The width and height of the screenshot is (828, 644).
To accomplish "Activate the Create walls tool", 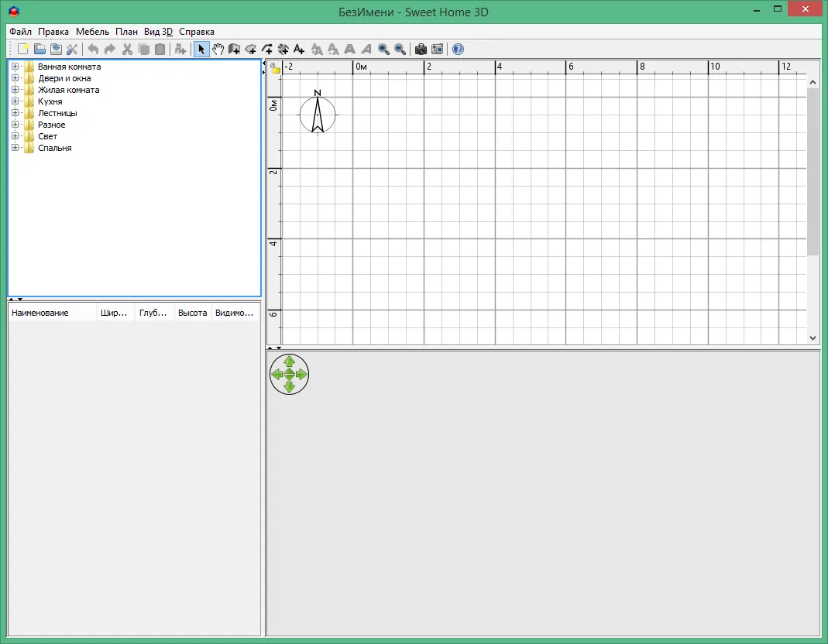I will [234, 49].
